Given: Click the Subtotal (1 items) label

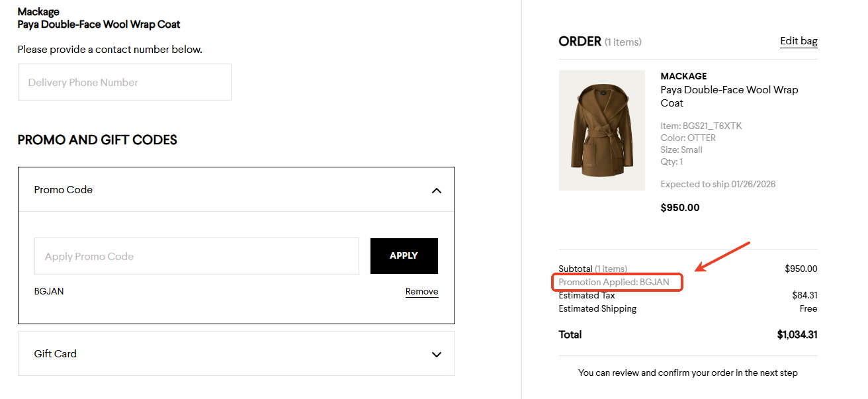Looking at the screenshot, I should [592, 269].
